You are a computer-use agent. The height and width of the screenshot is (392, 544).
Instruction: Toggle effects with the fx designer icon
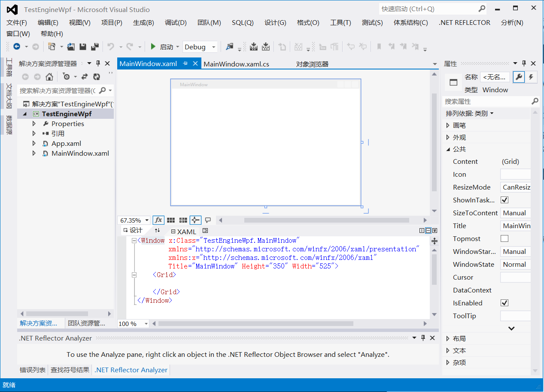pos(158,220)
